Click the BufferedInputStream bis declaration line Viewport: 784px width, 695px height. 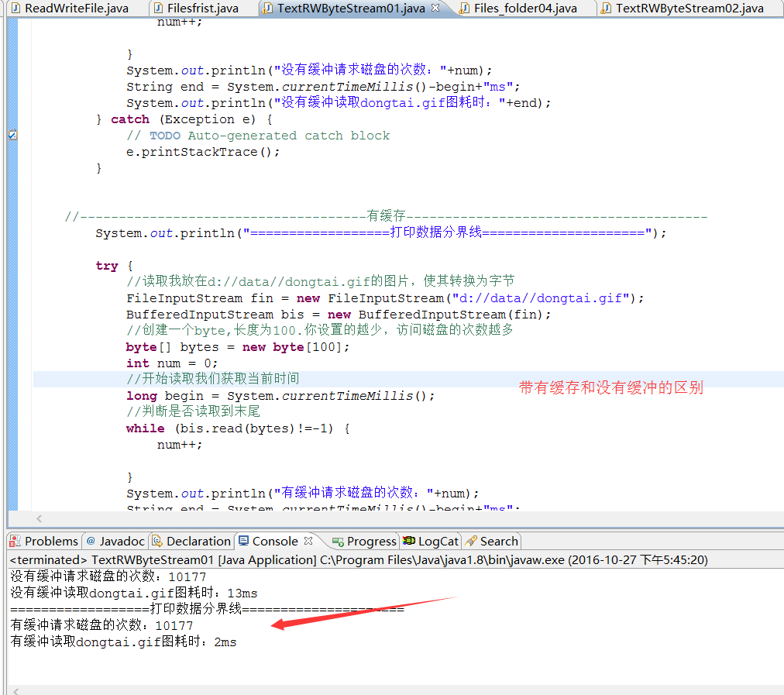(338, 315)
